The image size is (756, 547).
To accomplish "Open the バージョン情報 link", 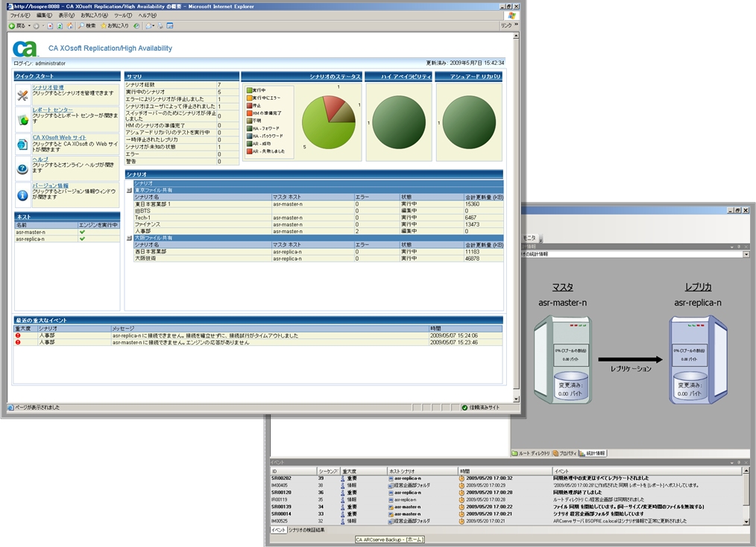I will pos(51,186).
